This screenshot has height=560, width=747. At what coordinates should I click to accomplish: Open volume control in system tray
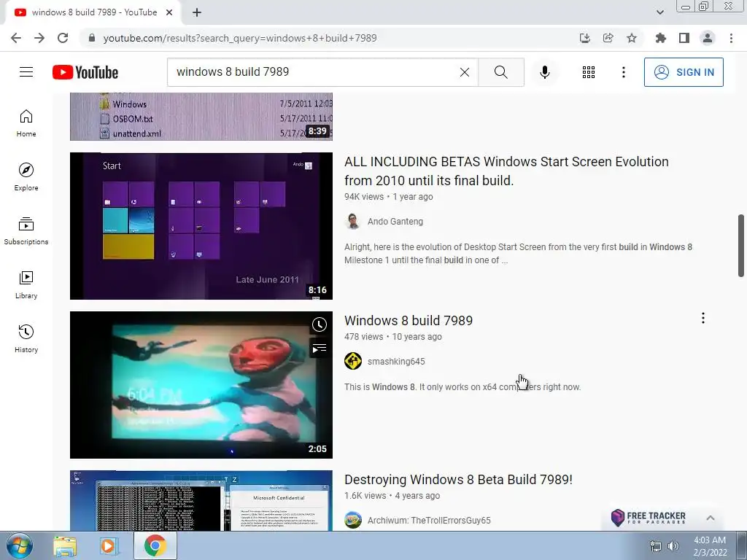click(673, 546)
